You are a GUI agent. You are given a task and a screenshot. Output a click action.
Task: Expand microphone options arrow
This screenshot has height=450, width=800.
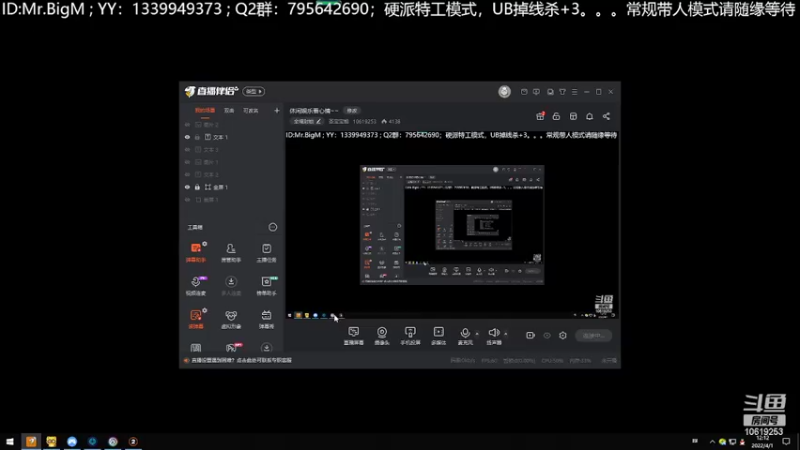point(477,334)
